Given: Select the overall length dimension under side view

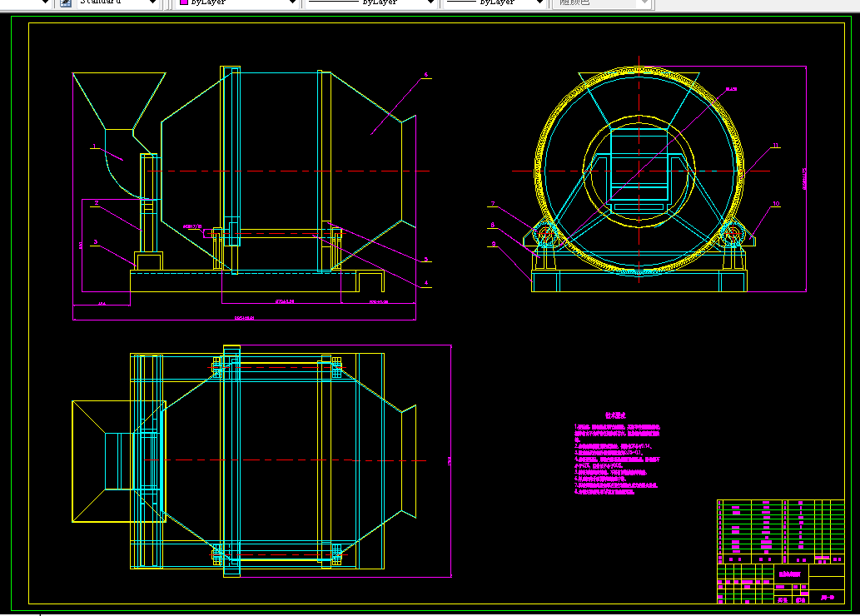Looking at the screenshot, I should click(x=244, y=318).
